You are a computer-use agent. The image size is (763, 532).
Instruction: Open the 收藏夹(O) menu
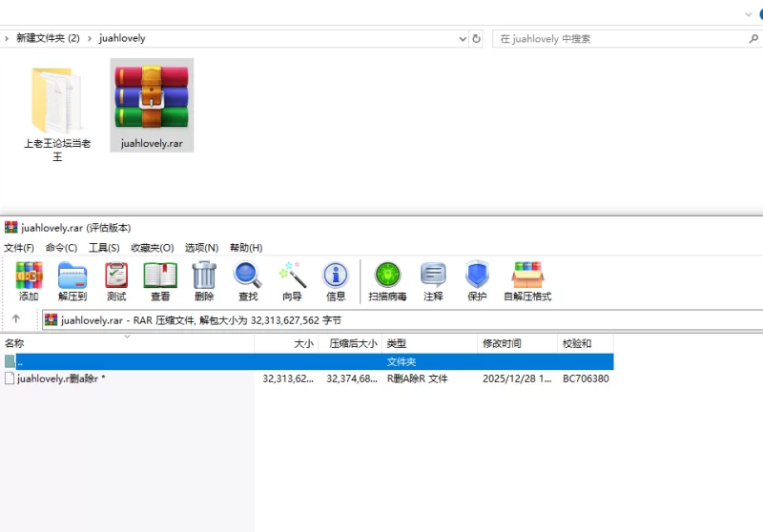(x=153, y=248)
